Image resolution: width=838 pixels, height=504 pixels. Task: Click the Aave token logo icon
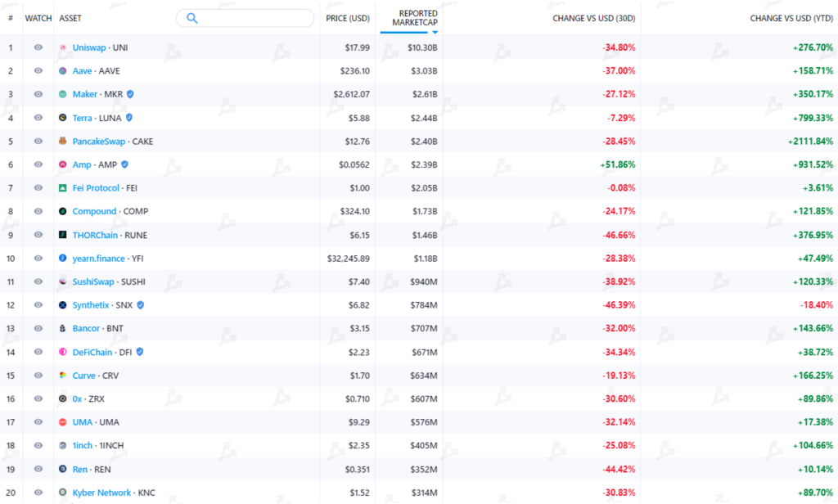pyautogui.click(x=63, y=71)
